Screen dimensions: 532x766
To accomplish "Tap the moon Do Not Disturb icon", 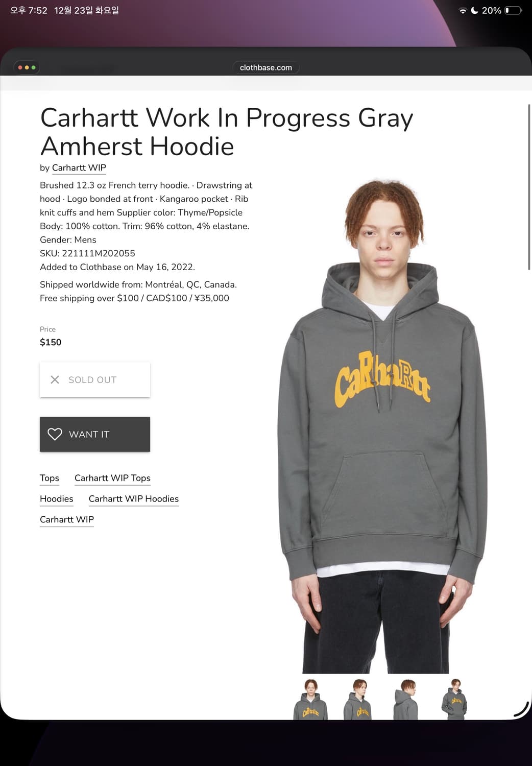I will pos(474,10).
